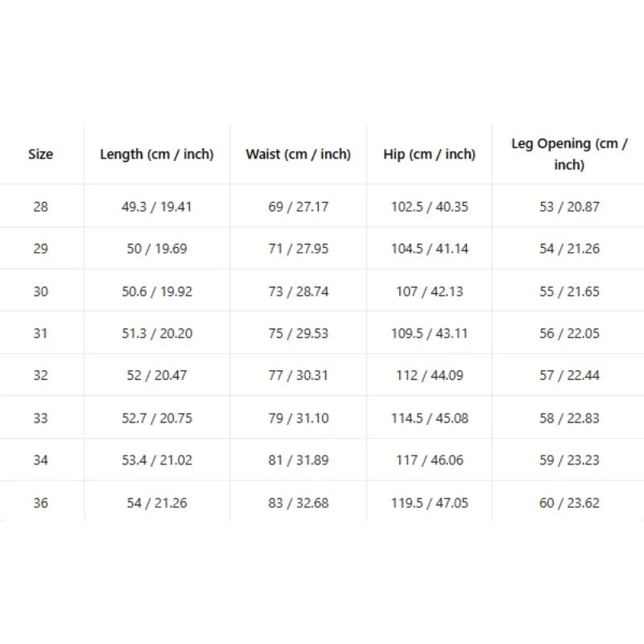This screenshot has width=644, height=644.
Task: Click the 60 / 23.62 leg opening cell
Action: tap(569, 502)
